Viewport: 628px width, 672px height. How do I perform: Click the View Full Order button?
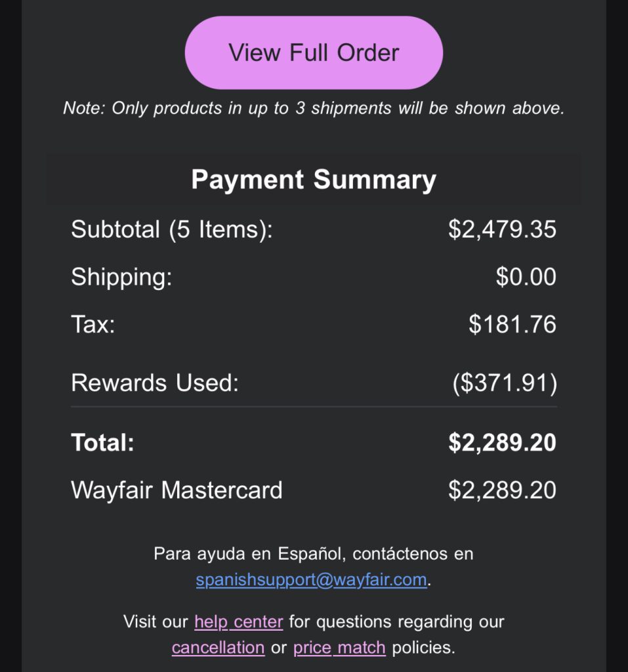(314, 52)
